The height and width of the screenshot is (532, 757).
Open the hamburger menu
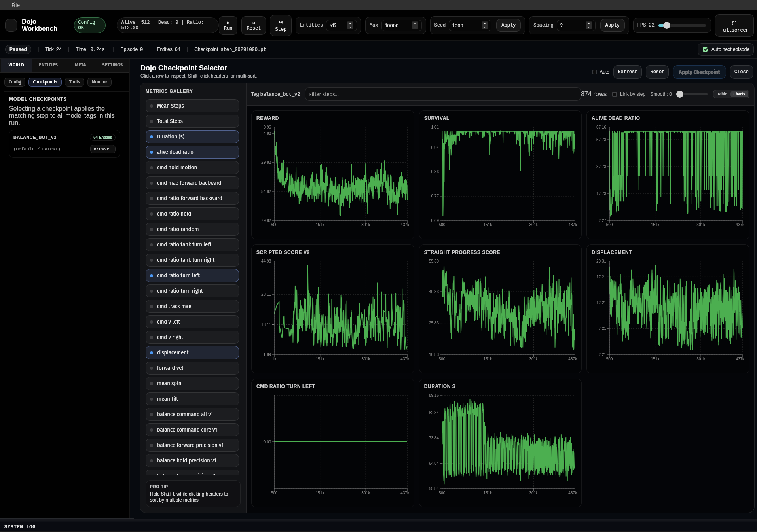tap(11, 25)
